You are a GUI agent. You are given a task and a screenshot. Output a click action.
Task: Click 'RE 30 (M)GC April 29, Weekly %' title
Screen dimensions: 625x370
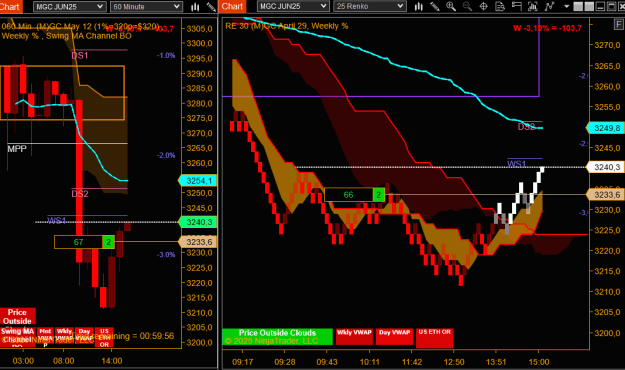tap(287, 26)
